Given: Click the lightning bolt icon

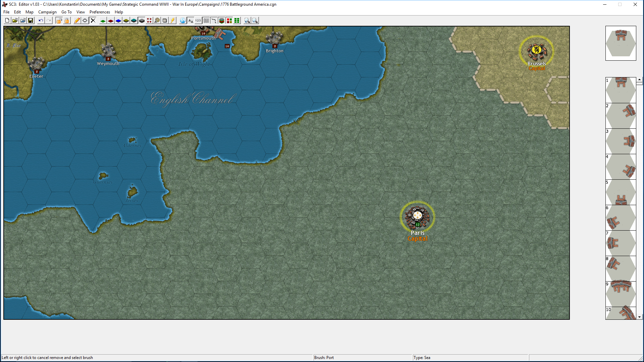Looking at the screenshot, I should tap(172, 20).
